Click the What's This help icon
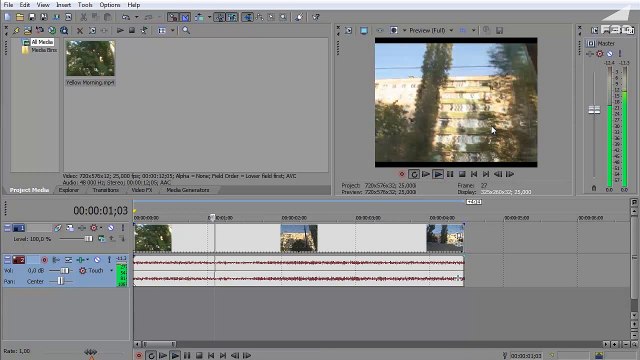This screenshot has height=360, width=640. pyautogui.click(x=316, y=17)
